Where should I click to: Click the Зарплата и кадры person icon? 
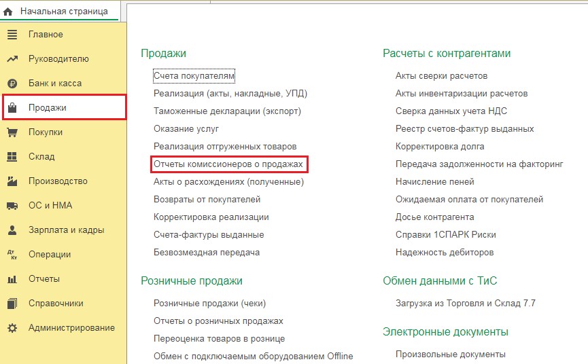coord(12,230)
